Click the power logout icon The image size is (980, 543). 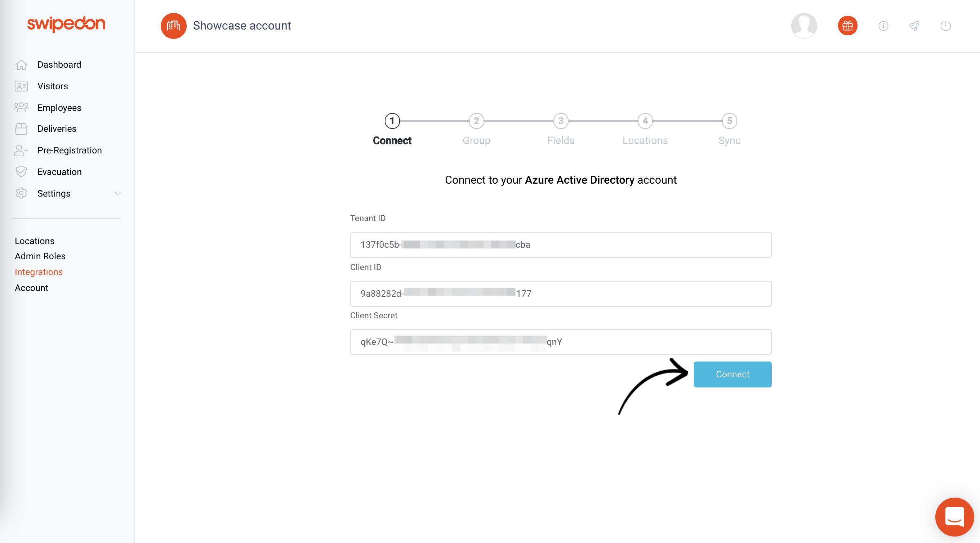coord(946,26)
